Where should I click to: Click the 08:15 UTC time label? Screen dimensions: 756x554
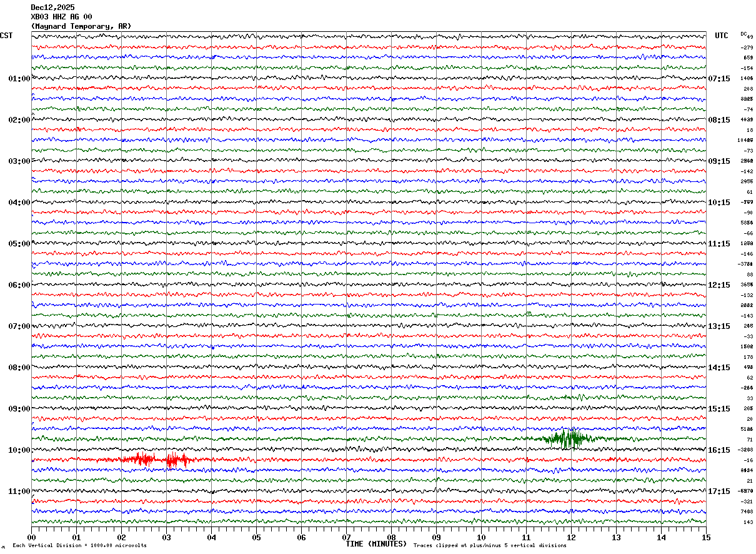[x=719, y=120]
